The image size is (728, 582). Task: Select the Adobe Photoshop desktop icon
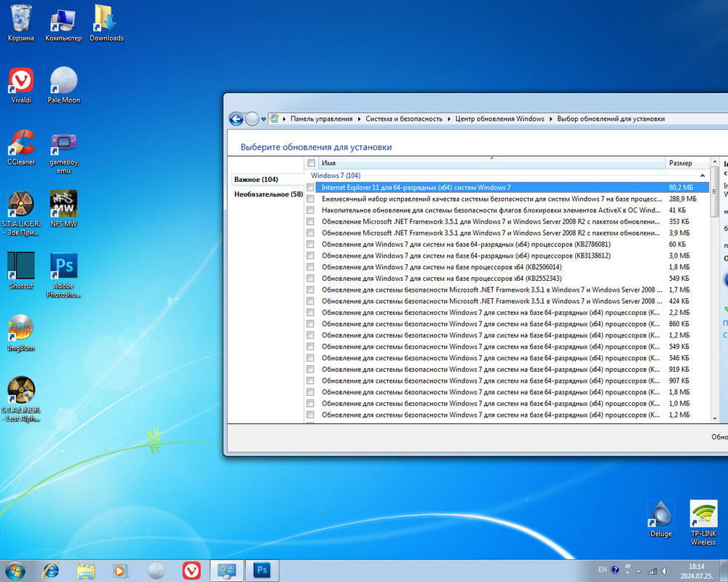tap(63, 276)
